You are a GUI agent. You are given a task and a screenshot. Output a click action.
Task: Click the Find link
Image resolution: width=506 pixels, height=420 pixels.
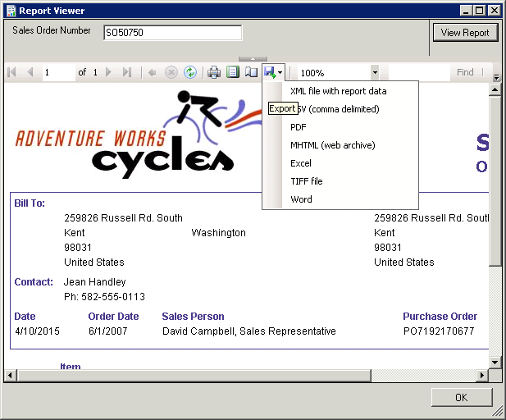465,72
